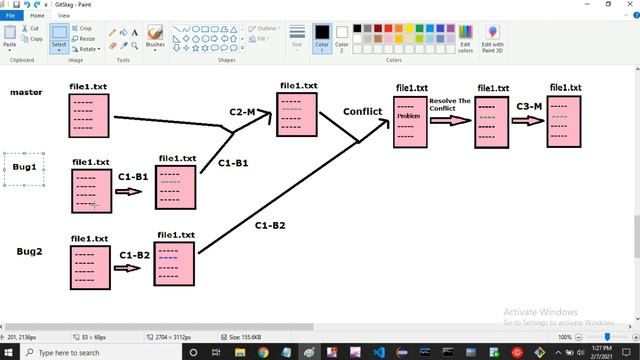Screen dimensions: 640x360
Task: Click the Cut button
Action: [31, 29]
